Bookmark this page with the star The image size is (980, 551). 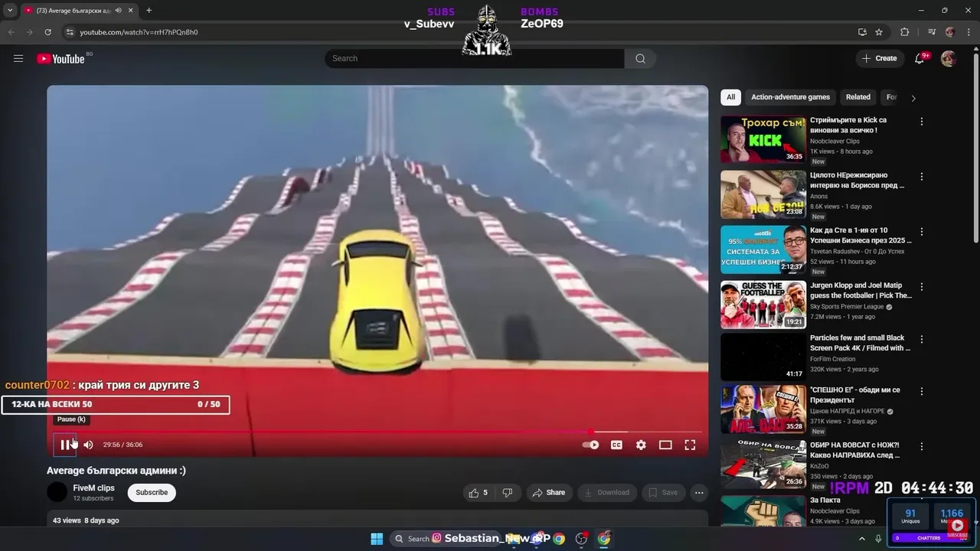(x=879, y=32)
